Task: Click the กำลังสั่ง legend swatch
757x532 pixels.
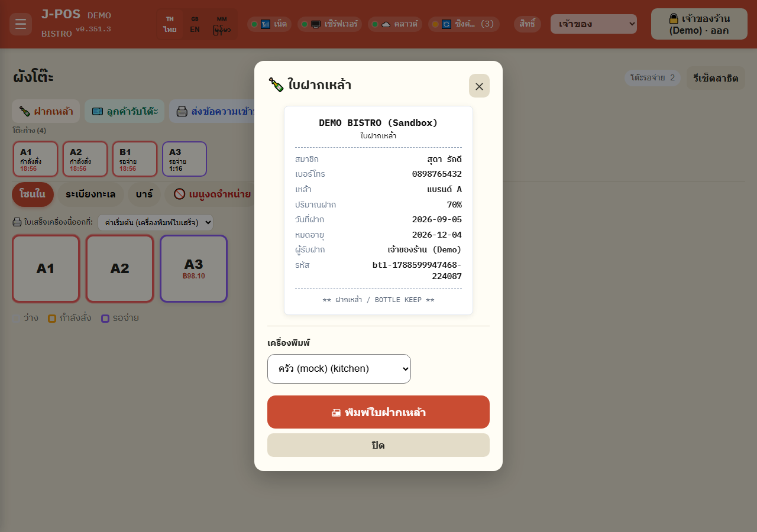Action: point(52,319)
